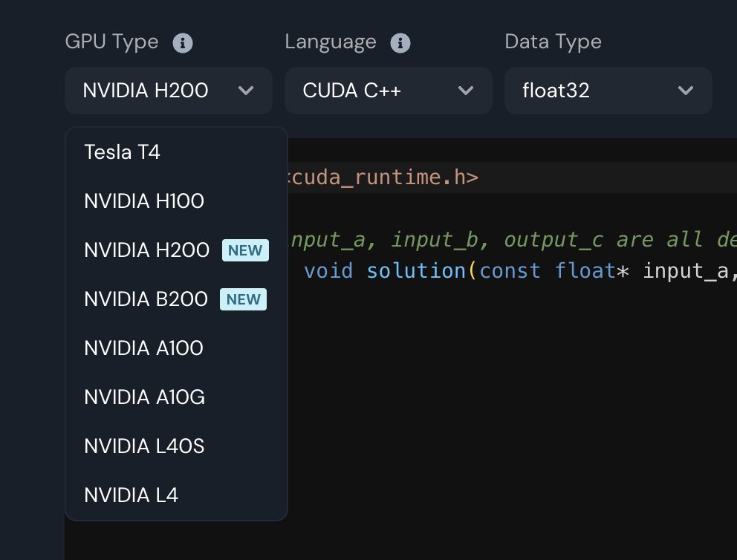The width and height of the screenshot is (737, 560).
Task: Click the chevron arrow of Data Type dropdown
Action: pyautogui.click(x=685, y=90)
